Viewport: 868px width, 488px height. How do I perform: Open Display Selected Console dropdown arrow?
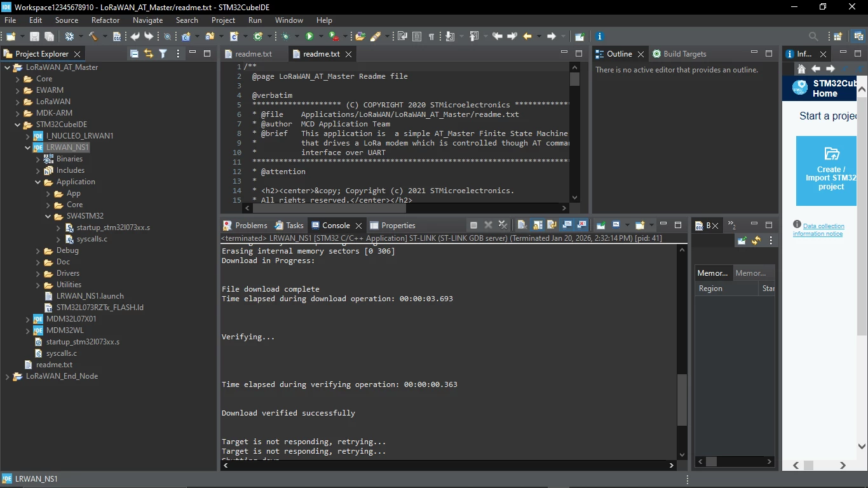pos(627,225)
